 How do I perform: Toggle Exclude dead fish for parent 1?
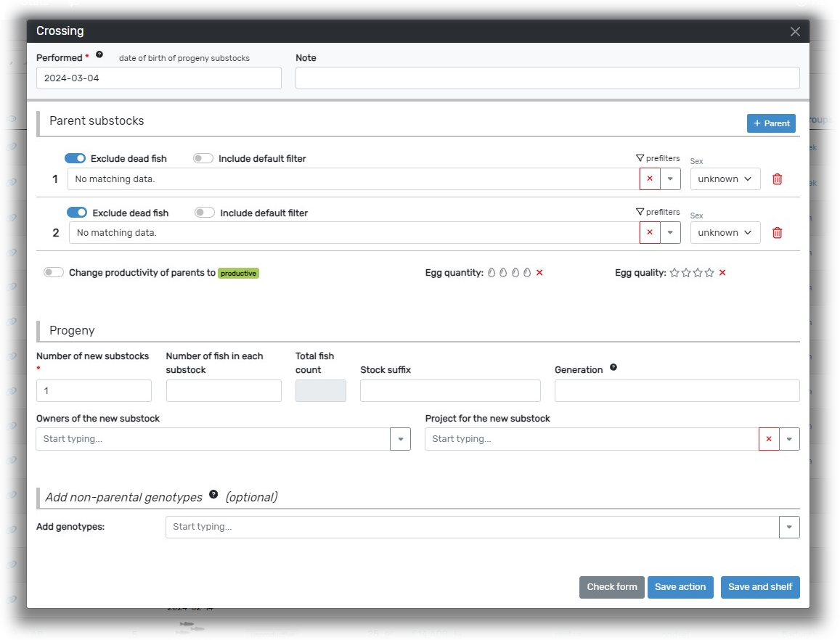[x=75, y=158]
